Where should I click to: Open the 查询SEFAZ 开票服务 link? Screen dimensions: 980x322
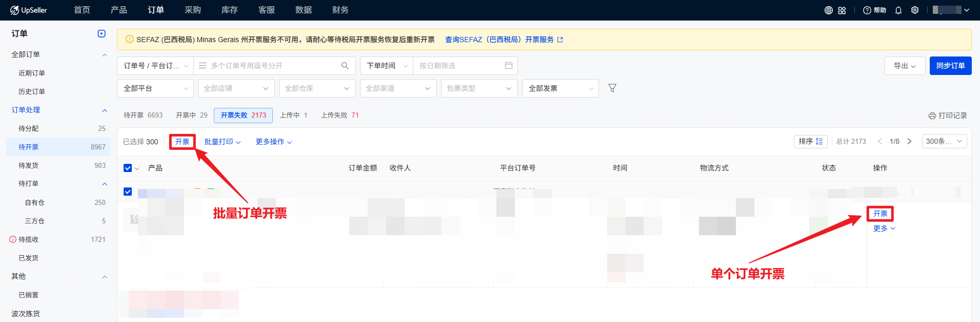[x=503, y=40]
